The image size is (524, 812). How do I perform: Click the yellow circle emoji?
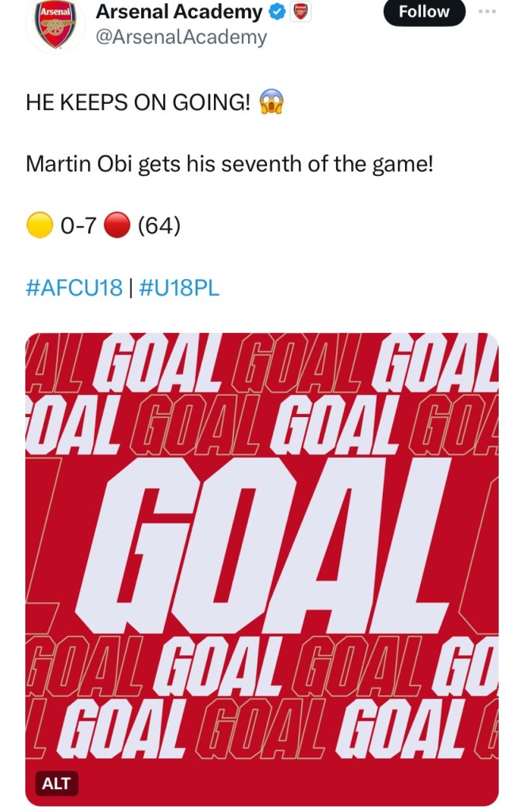[x=40, y=227]
